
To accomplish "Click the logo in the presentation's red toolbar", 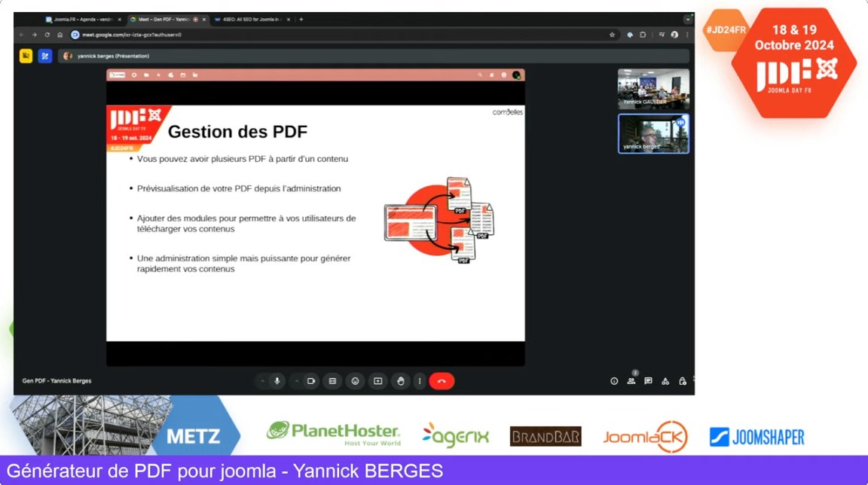I will pos(118,75).
